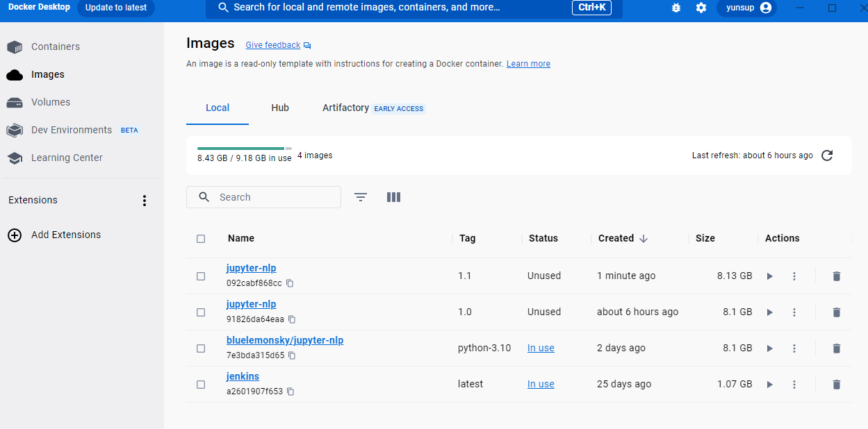Open more actions for jupyter-nlp 1.1
Screen dimensions: 868x429
(794, 276)
